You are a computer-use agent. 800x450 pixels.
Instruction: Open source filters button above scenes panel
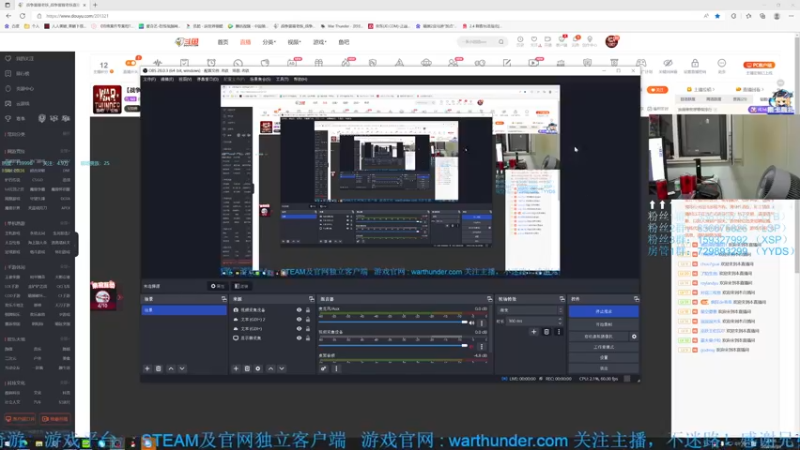point(241,286)
